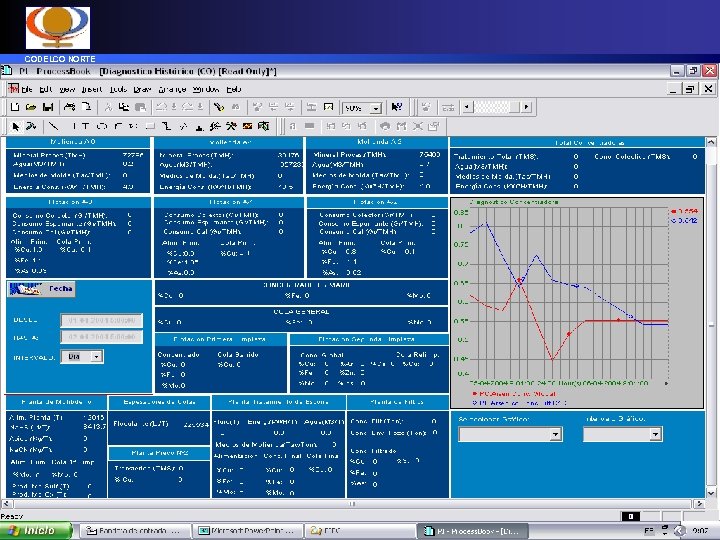The image size is (720, 540).
Task: Open the Insert menu
Action: tap(91, 89)
